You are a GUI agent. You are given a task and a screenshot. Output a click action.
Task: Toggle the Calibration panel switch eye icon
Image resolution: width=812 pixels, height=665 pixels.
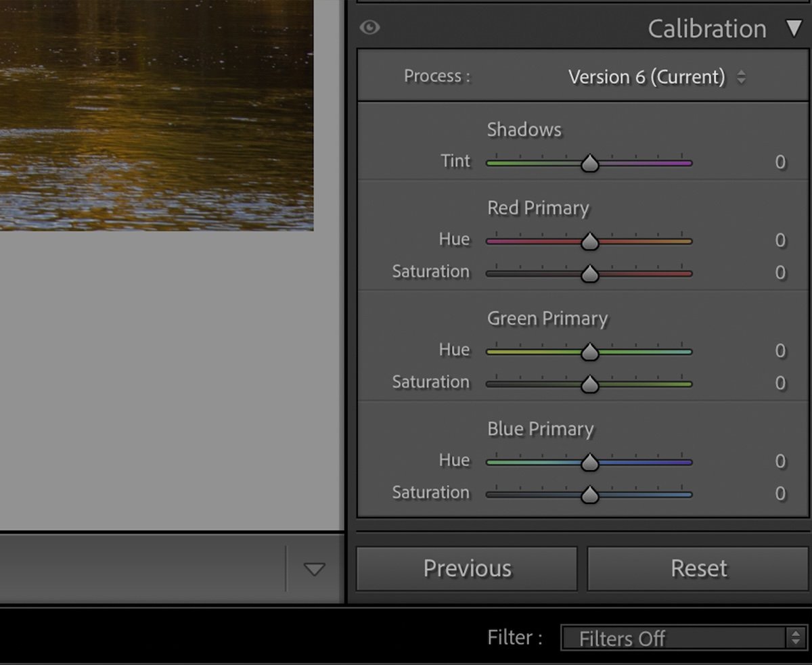pyautogui.click(x=371, y=28)
